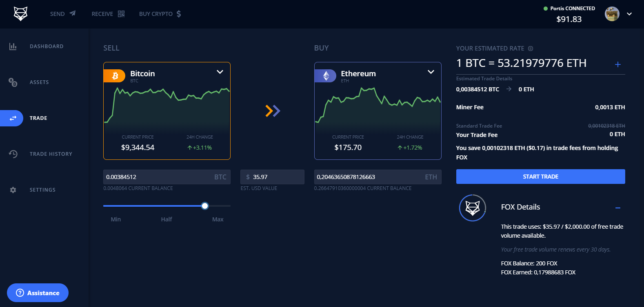Screen dimensions: 644x307
Task: Set sell amount to Half
Action: (167, 219)
